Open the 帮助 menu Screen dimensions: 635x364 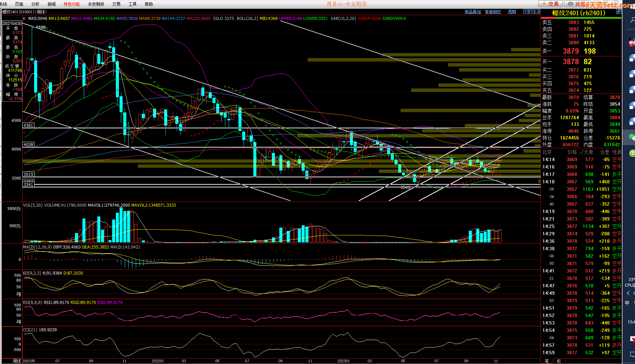point(149,4)
